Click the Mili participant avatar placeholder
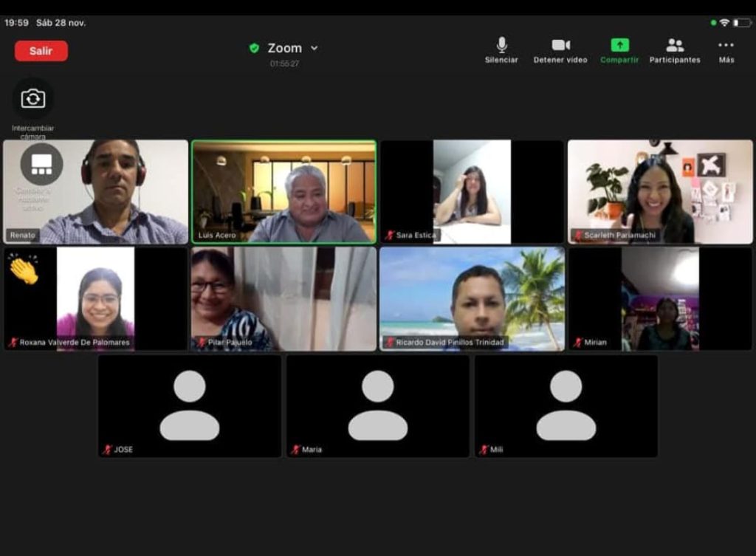 tap(566, 406)
